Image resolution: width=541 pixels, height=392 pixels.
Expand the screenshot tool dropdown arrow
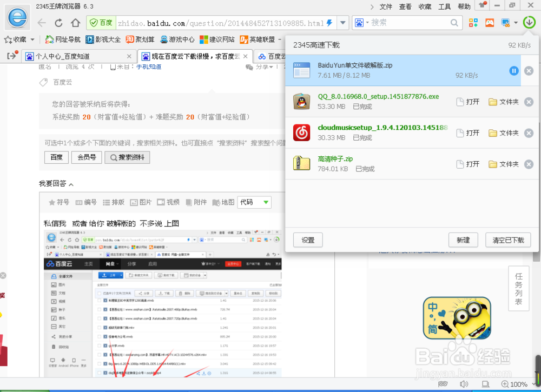click(516, 23)
